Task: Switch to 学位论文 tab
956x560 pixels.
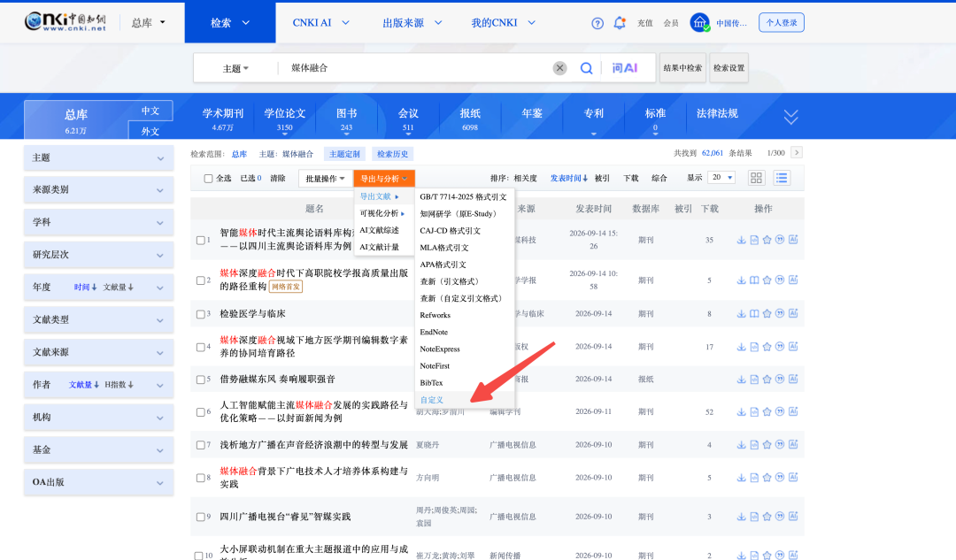Action: pyautogui.click(x=285, y=119)
